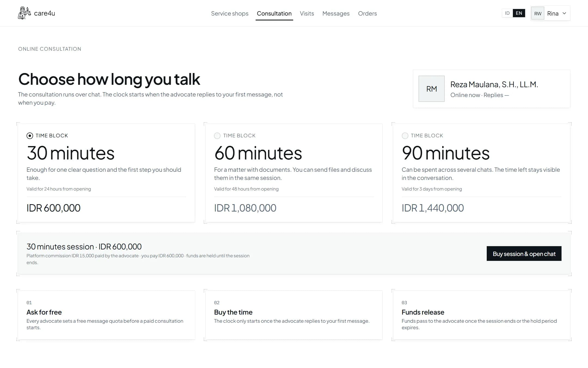Click the '90 minutes' card heading

coord(446,153)
